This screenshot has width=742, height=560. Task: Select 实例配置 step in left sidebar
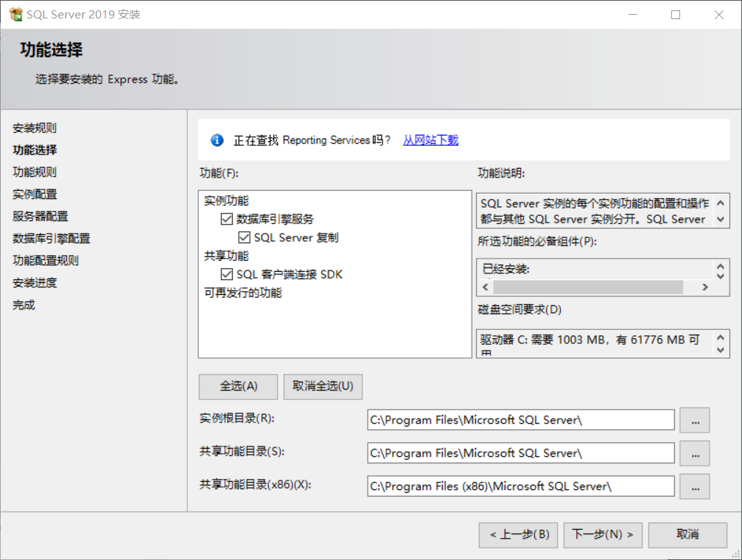[x=35, y=194]
